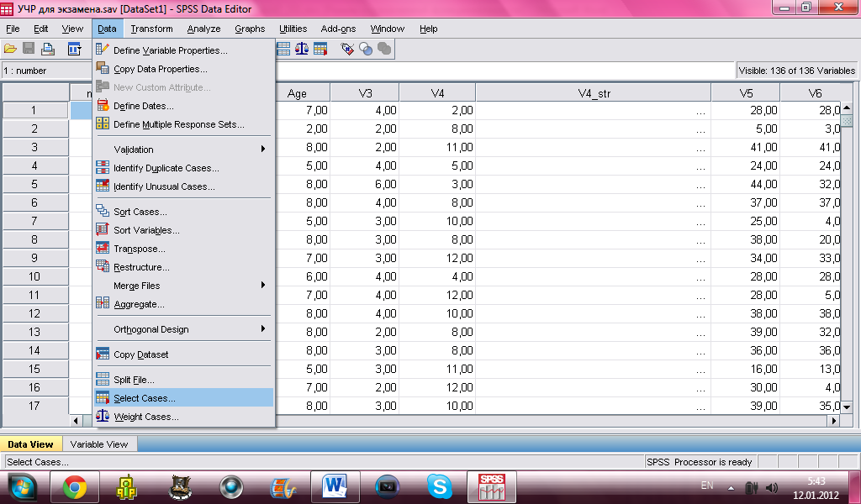The height and width of the screenshot is (504, 861).
Task: Click the vertical scrollbar up arrow
Action: click(847, 108)
